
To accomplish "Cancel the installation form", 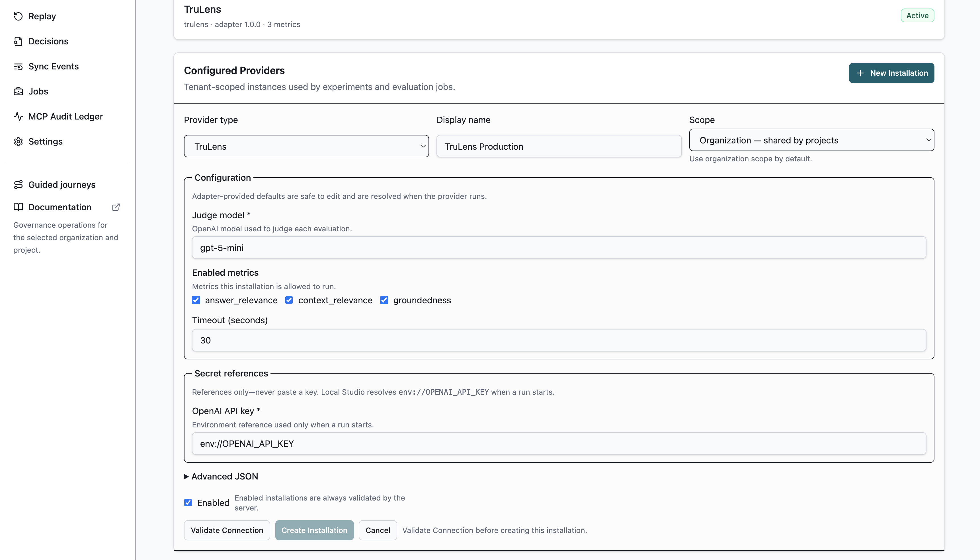I will pos(378,530).
